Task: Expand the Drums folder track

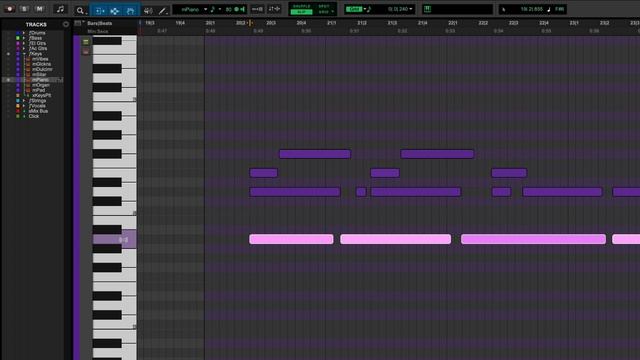Action: pyautogui.click(x=24, y=33)
